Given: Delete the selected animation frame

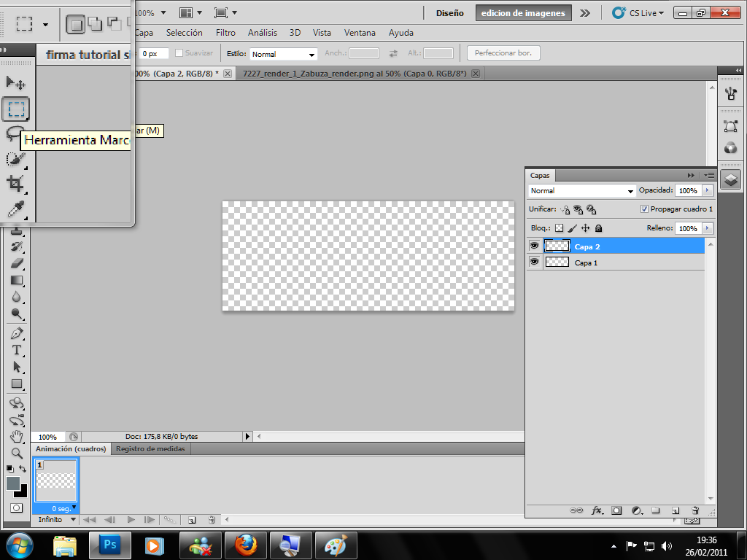Looking at the screenshot, I should (x=212, y=520).
